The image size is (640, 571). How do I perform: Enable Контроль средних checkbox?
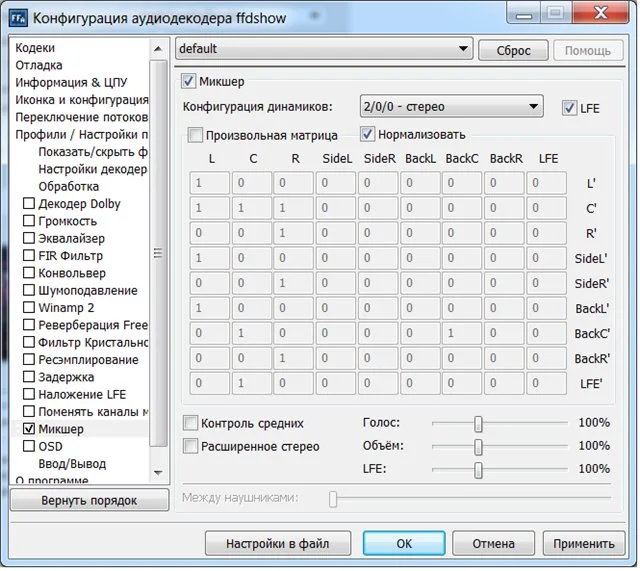click(190, 423)
